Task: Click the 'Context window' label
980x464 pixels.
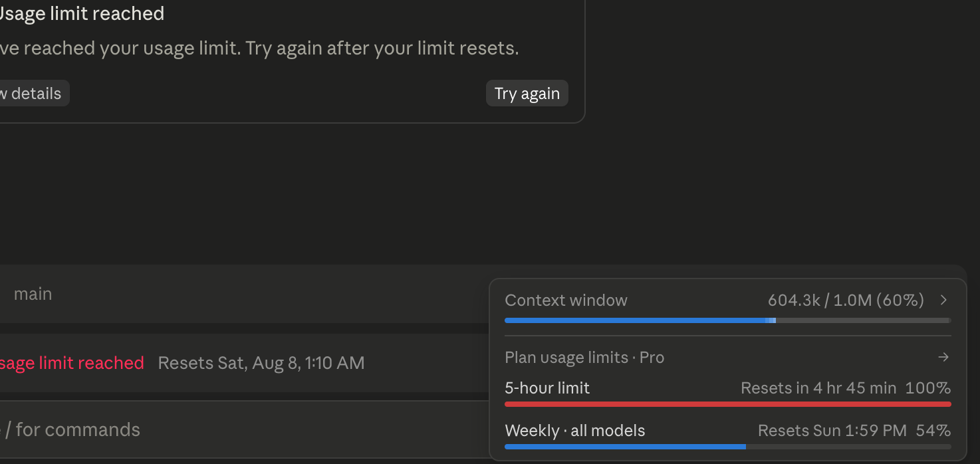Action: (x=566, y=300)
